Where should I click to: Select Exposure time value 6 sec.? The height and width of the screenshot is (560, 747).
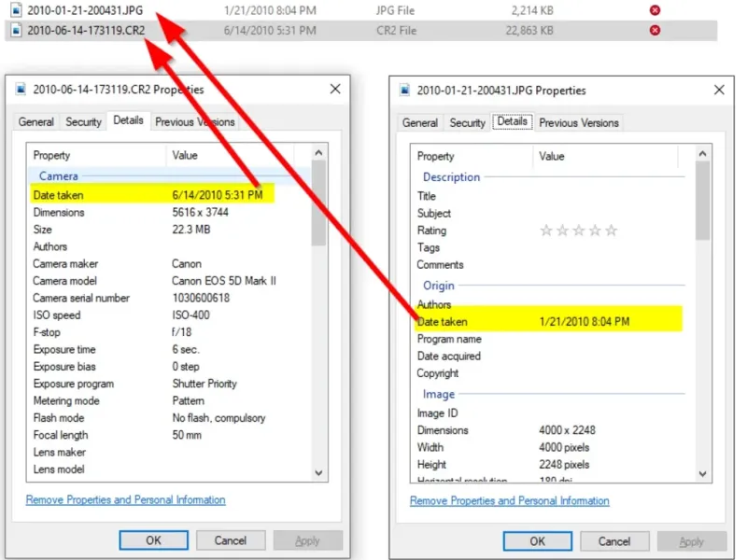click(186, 349)
